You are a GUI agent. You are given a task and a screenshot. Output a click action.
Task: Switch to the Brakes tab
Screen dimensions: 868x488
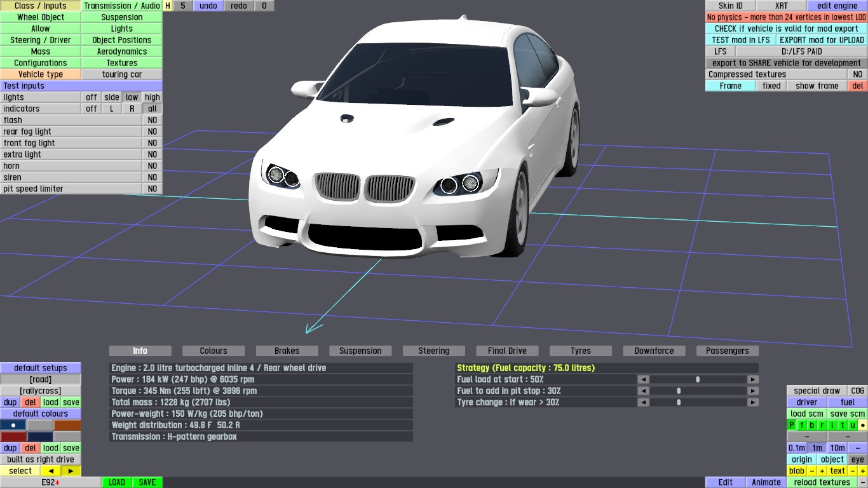pyautogui.click(x=287, y=351)
